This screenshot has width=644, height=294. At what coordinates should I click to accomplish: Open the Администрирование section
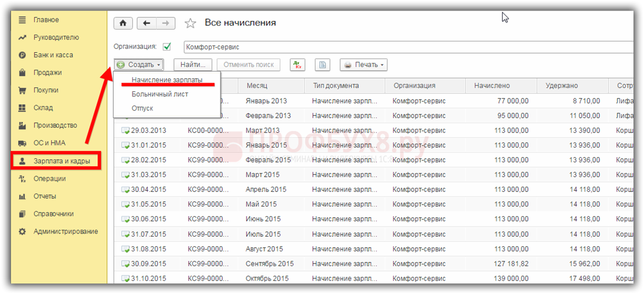(65, 231)
